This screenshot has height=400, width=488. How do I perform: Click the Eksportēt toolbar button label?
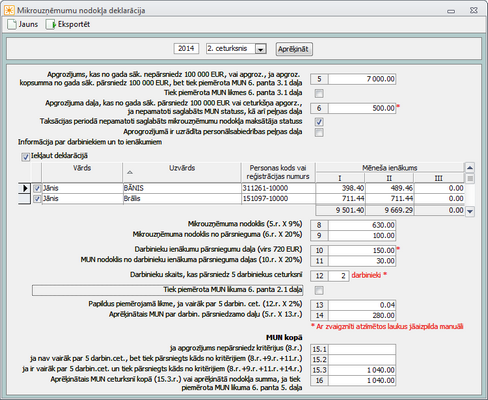[x=74, y=24]
